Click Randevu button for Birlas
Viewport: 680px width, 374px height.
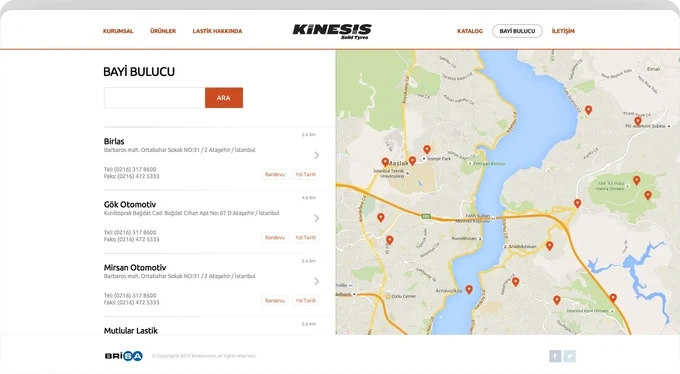(275, 174)
